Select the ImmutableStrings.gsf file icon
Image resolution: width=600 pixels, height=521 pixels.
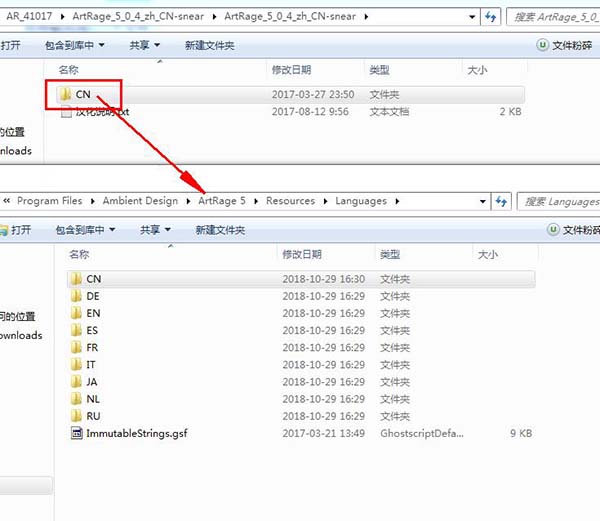pos(75,433)
